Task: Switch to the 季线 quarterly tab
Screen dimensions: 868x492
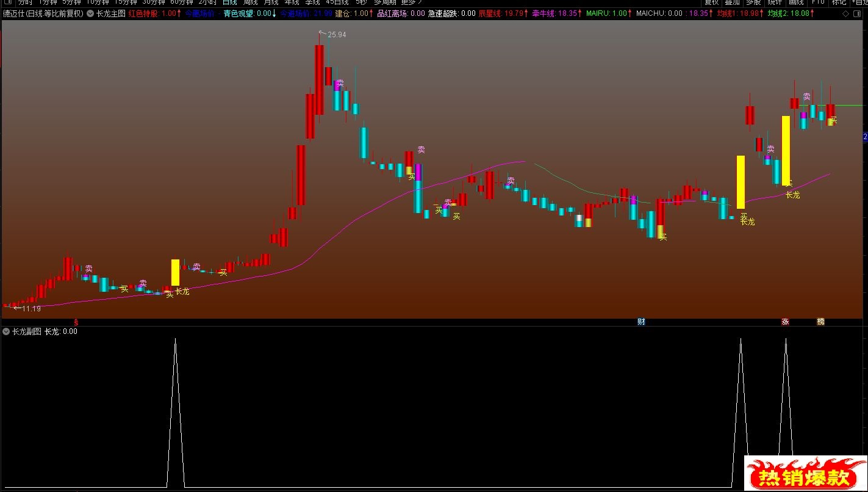Action: click(312, 2)
